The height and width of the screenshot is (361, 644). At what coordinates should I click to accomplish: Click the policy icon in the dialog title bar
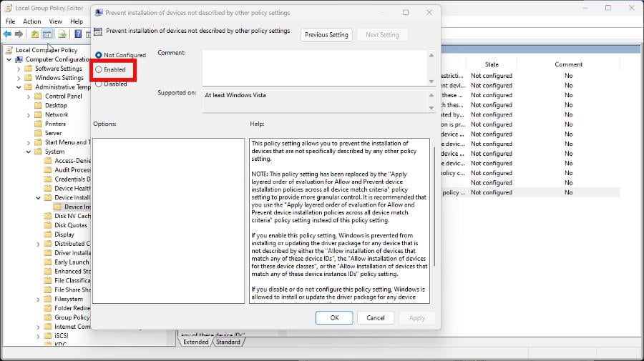pos(99,13)
